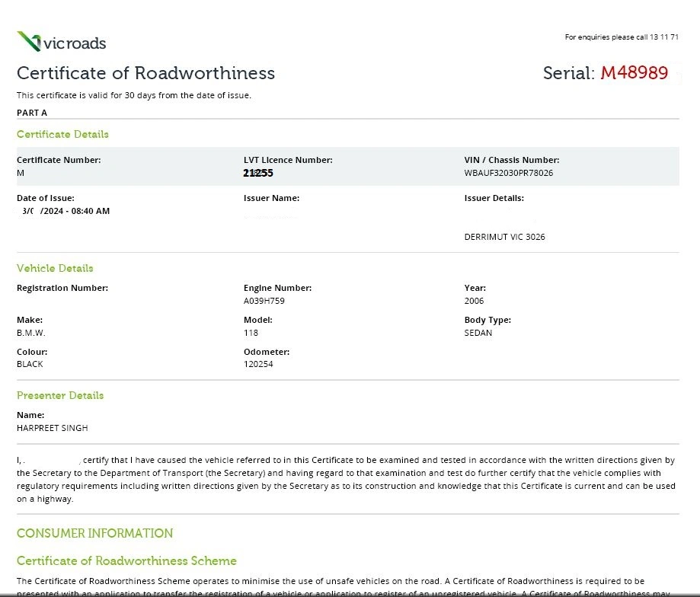Click the red serial number M48989
The width and height of the screenshot is (700, 597).
pyautogui.click(x=634, y=73)
